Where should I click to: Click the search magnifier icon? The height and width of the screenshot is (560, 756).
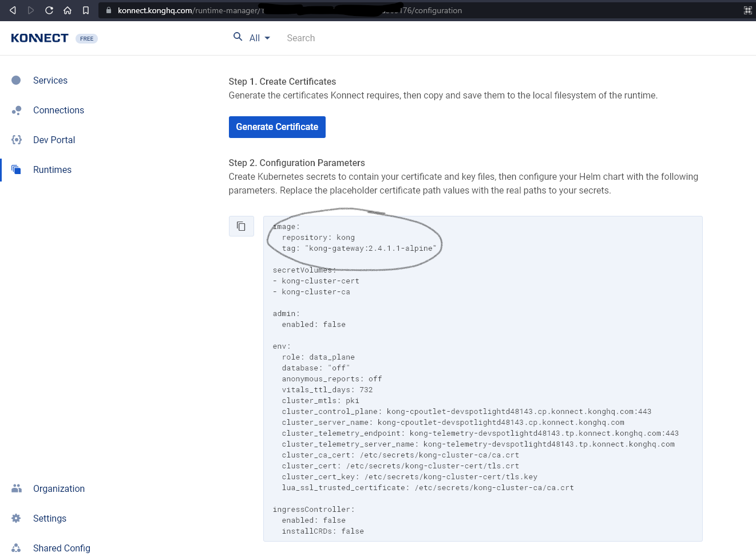pos(238,36)
